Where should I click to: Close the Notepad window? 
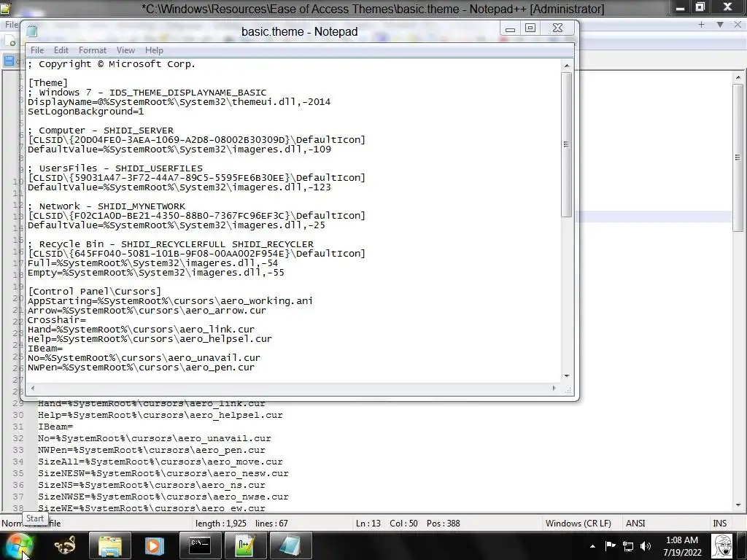[557, 28]
